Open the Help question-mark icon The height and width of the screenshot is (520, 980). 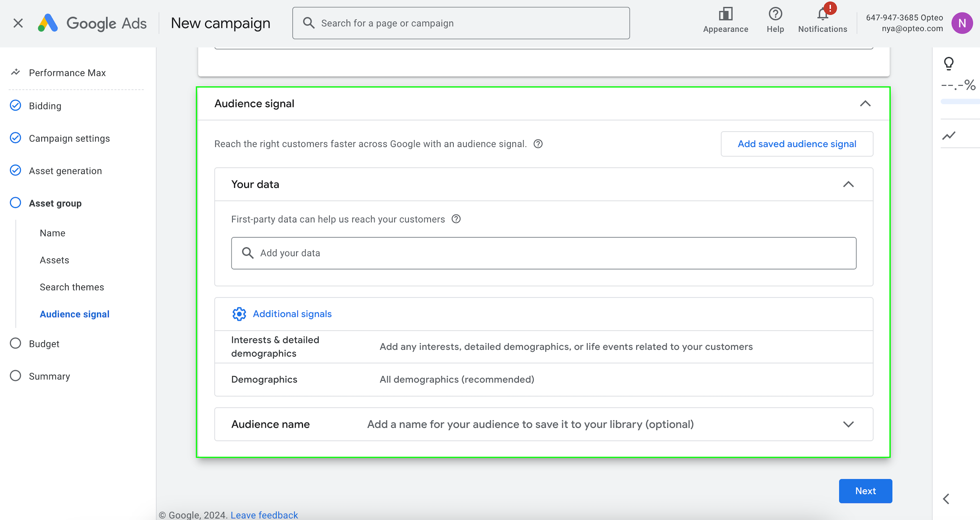[x=775, y=14]
